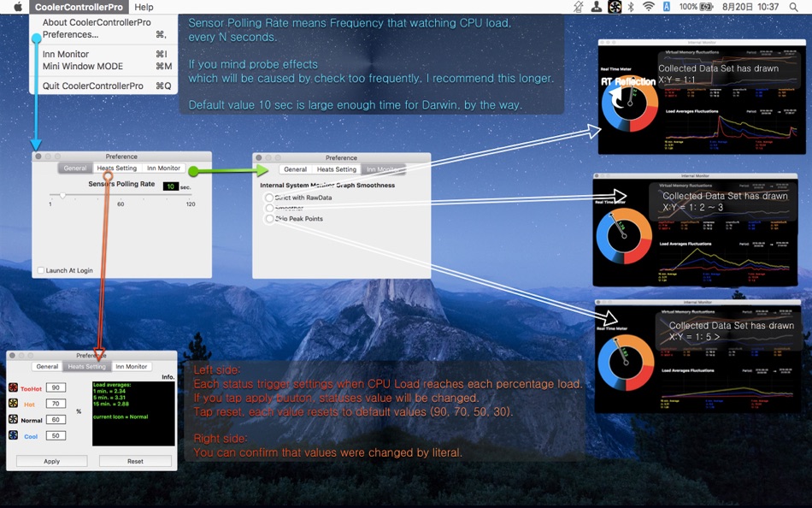Click gauge in Internal Monitor window marked 1: 5 >
812x508 pixels.
point(626,362)
